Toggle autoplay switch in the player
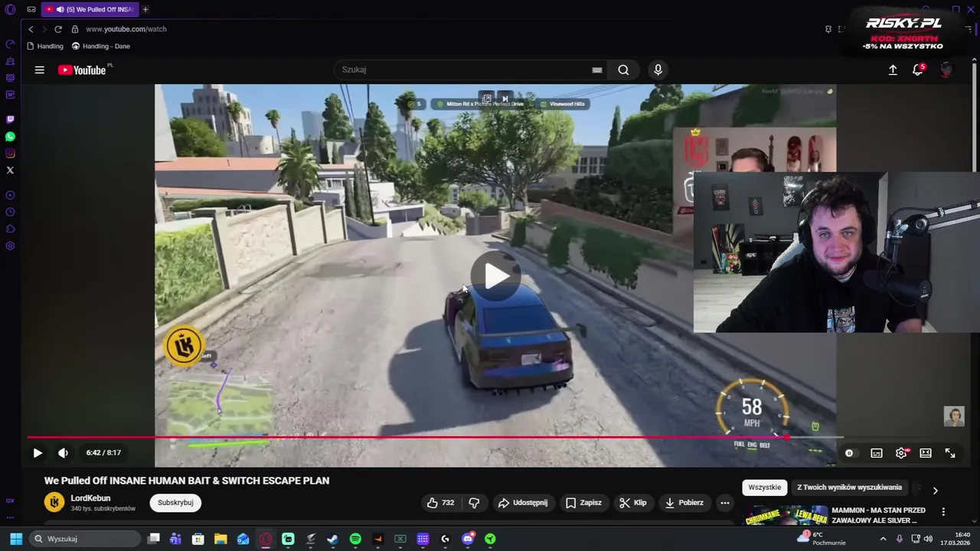This screenshot has width=980, height=551. click(849, 453)
